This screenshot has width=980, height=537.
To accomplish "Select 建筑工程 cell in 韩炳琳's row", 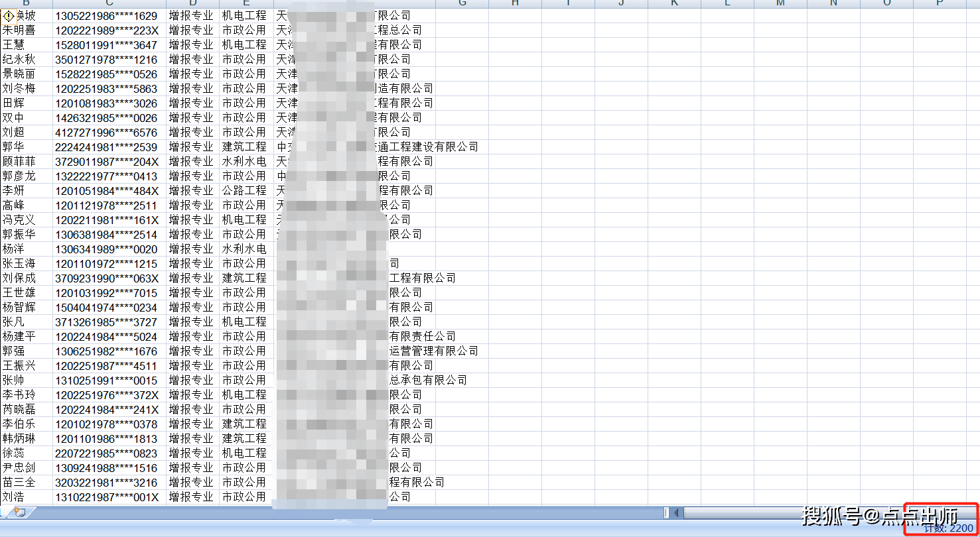I will (246, 438).
